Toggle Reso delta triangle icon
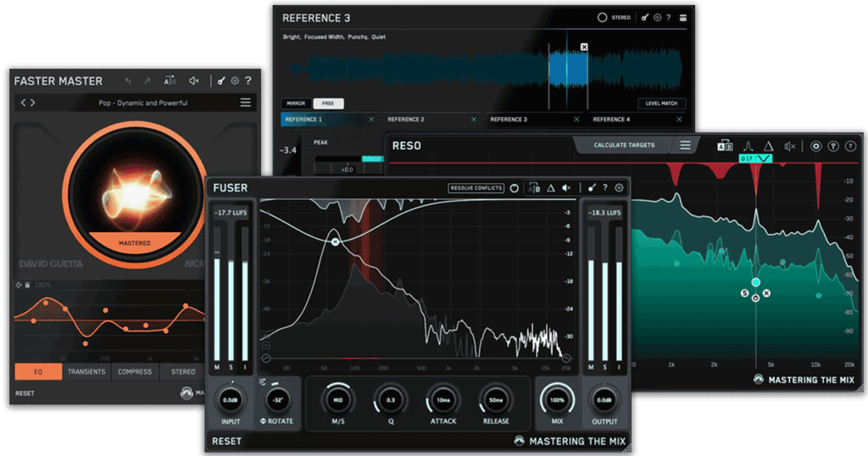This screenshot has height=456, width=868. click(x=768, y=146)
